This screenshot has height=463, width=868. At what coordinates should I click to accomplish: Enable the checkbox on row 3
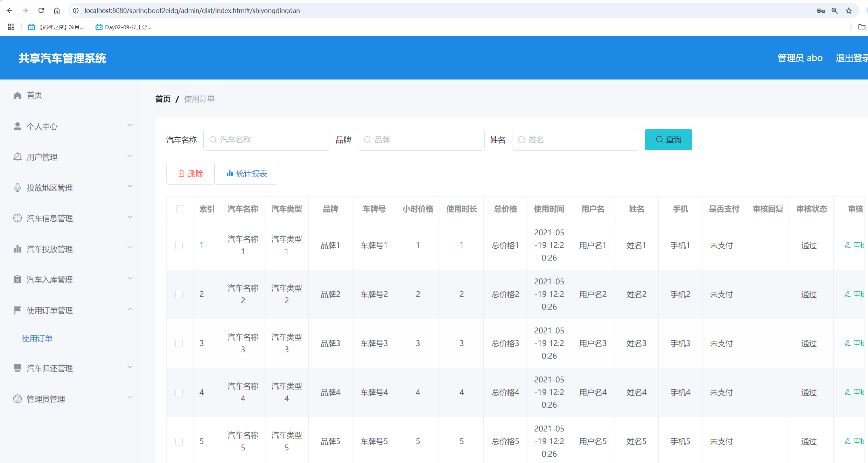coord(179,343)
